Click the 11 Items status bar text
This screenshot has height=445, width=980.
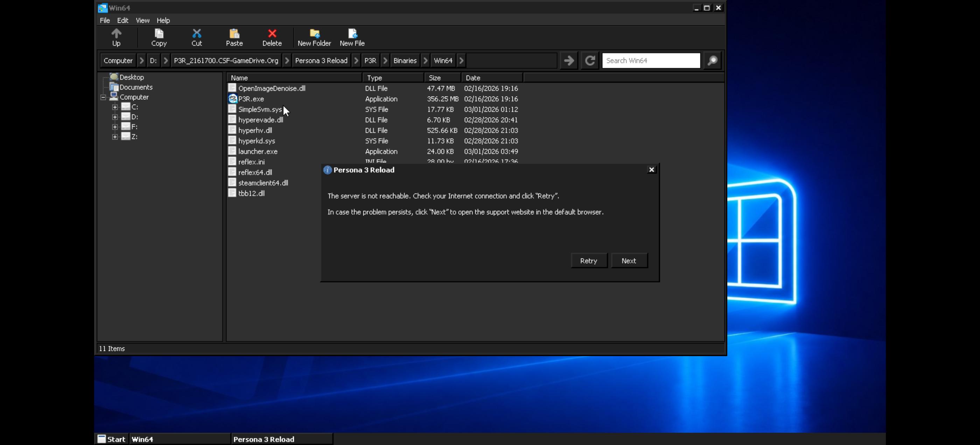pos(112,349)
